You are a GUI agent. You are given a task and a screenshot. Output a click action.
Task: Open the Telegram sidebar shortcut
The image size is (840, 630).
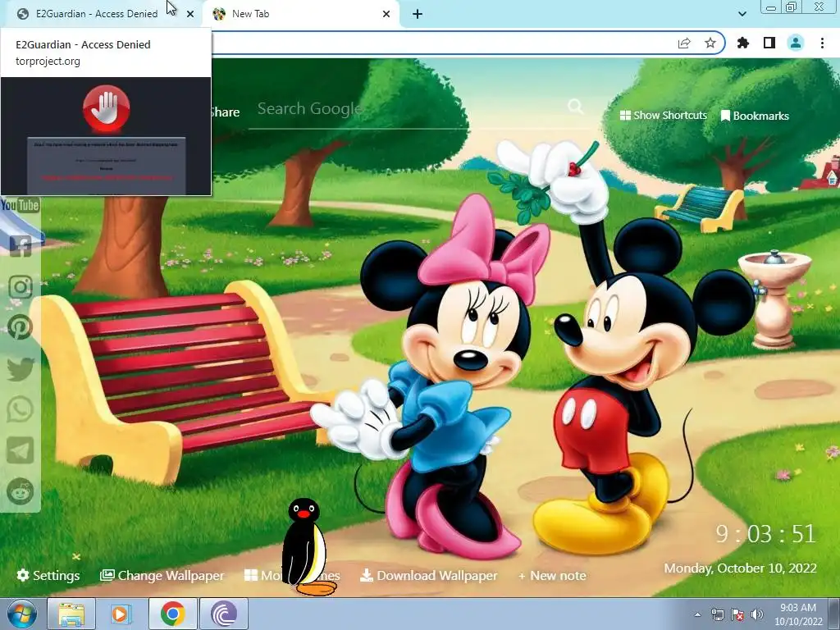point(21,450)
